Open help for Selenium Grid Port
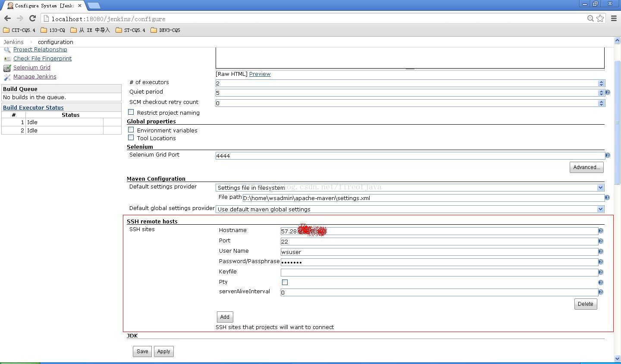 pyautogui.click(x=608, y=155)
